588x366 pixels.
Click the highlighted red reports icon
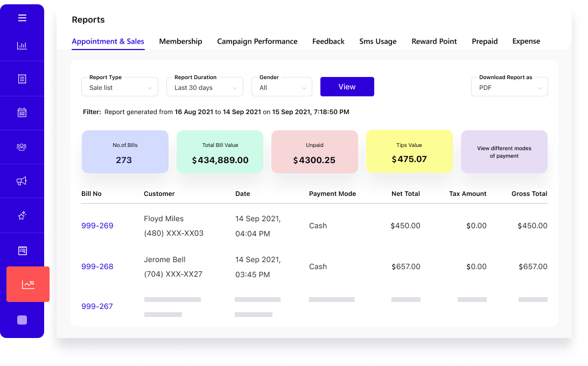click(27, 284)
